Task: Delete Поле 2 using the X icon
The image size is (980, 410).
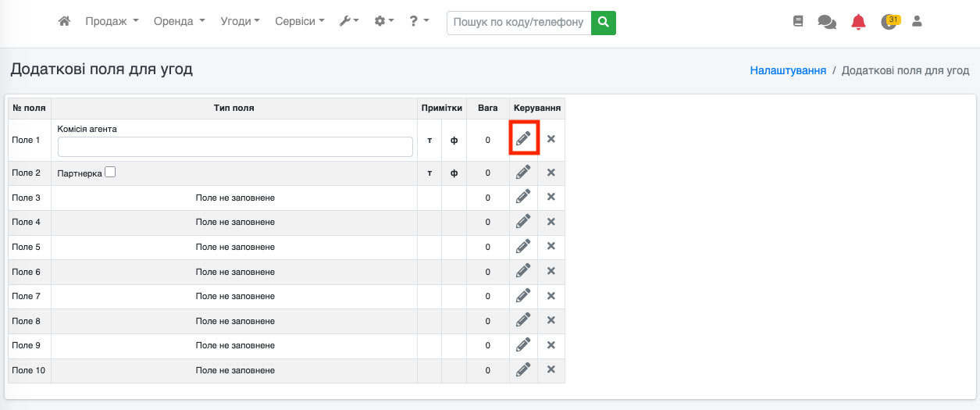Action: click(551, 173)
